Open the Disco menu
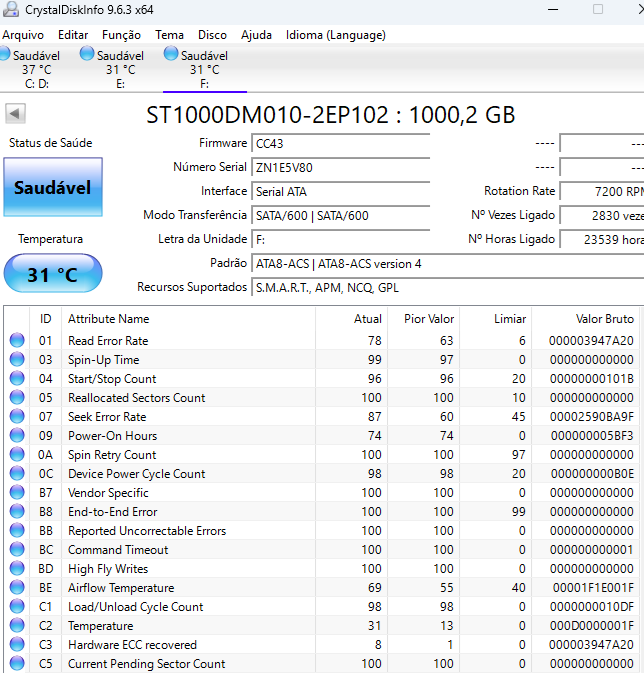The width and height of the screenshot is (644, 673). pos(212,35)
